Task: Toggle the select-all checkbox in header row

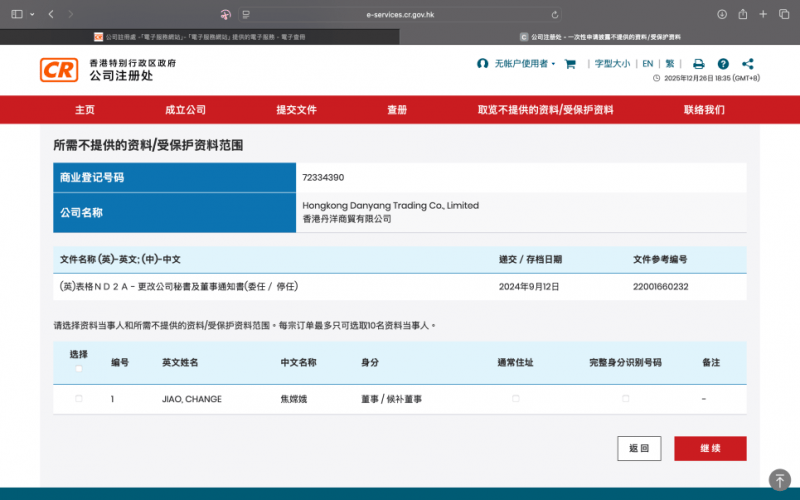Action: (x=79, y=368)
